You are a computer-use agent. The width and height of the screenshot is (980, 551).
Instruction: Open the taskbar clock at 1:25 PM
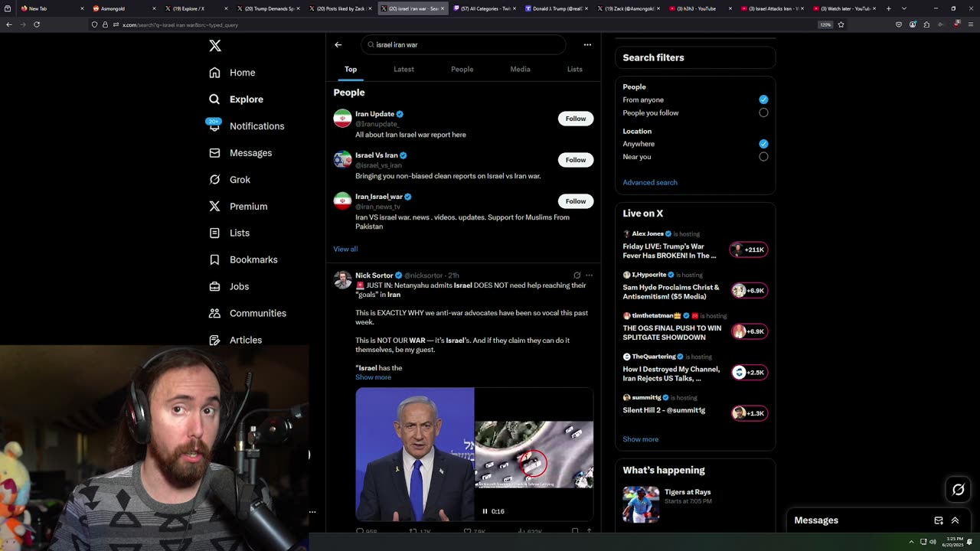(x=954, y=542)
